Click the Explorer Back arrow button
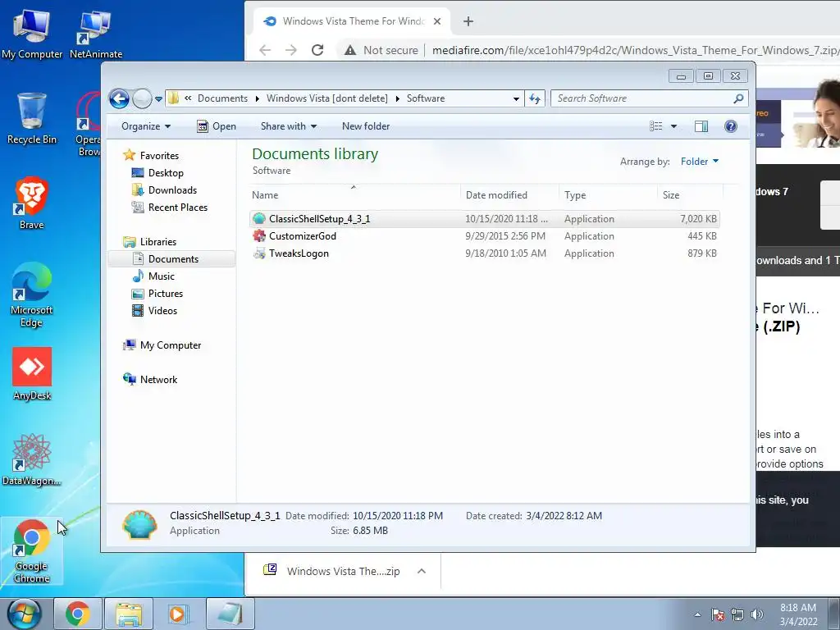Viewport: 840px width, 630px height. tap(119, 98)
